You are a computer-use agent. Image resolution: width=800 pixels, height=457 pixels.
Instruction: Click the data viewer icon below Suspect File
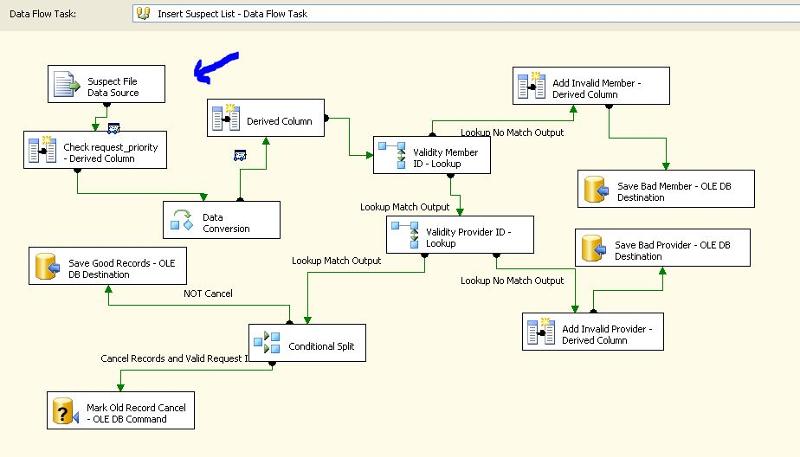coord(115,126)
